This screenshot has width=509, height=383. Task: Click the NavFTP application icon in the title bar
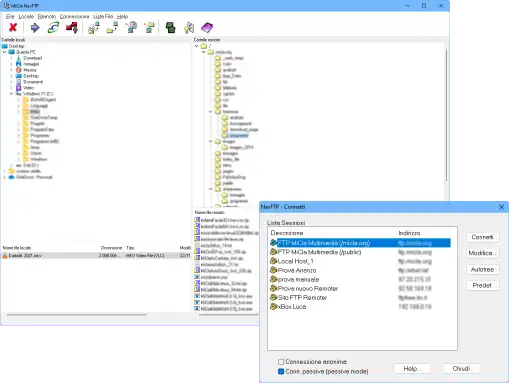[6, 6]
